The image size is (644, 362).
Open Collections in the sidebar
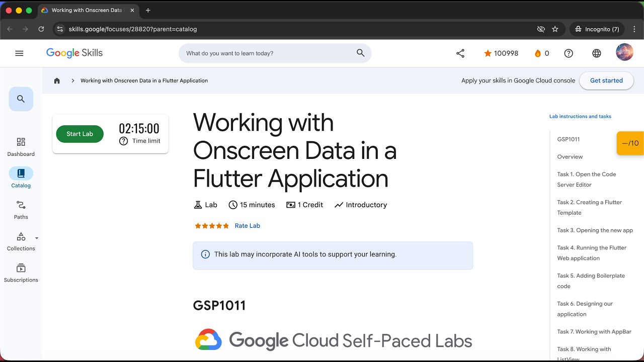coord(21,241)
